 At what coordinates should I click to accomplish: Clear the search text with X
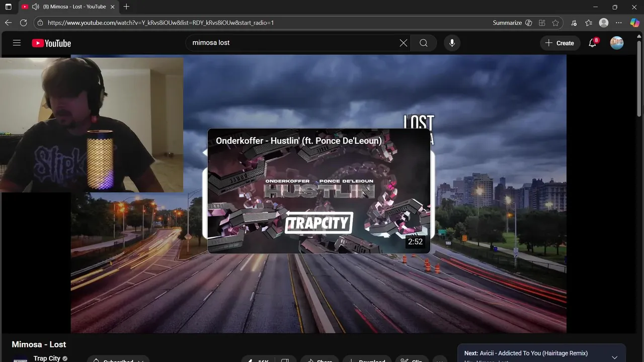tap(404, 43)
